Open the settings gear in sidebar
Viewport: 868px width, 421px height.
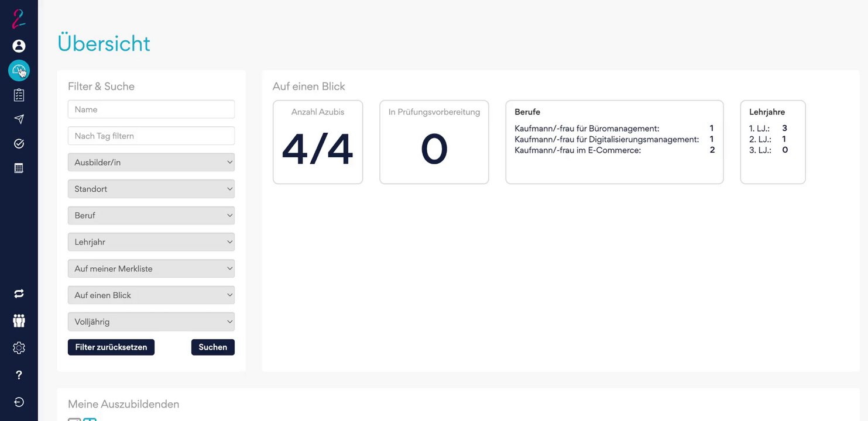pos(19,348)
